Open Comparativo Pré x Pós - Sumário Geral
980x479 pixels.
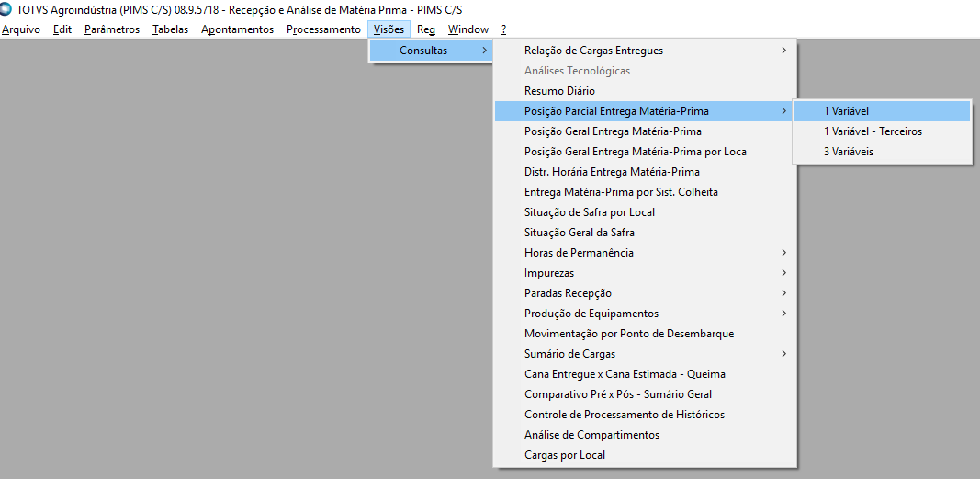coord(645,393)
